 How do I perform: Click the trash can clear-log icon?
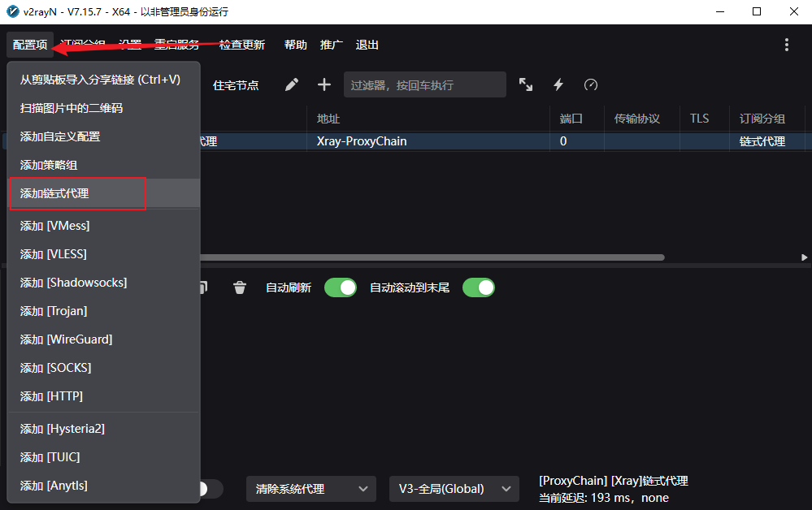239,287
